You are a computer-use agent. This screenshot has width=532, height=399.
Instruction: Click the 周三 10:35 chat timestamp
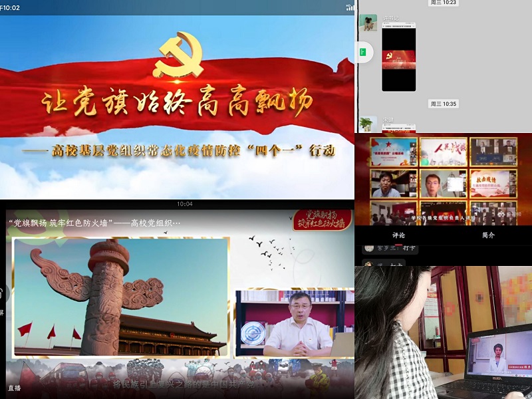(444, 104)
